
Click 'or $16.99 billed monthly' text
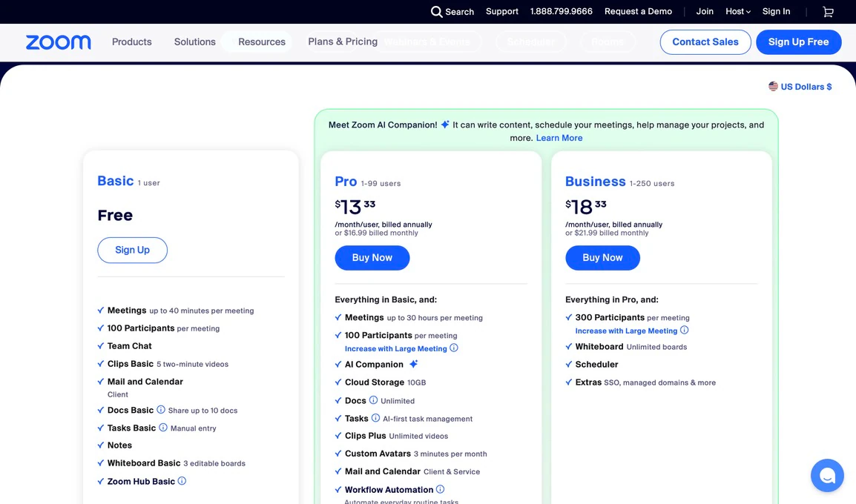(x=377, y=233)
